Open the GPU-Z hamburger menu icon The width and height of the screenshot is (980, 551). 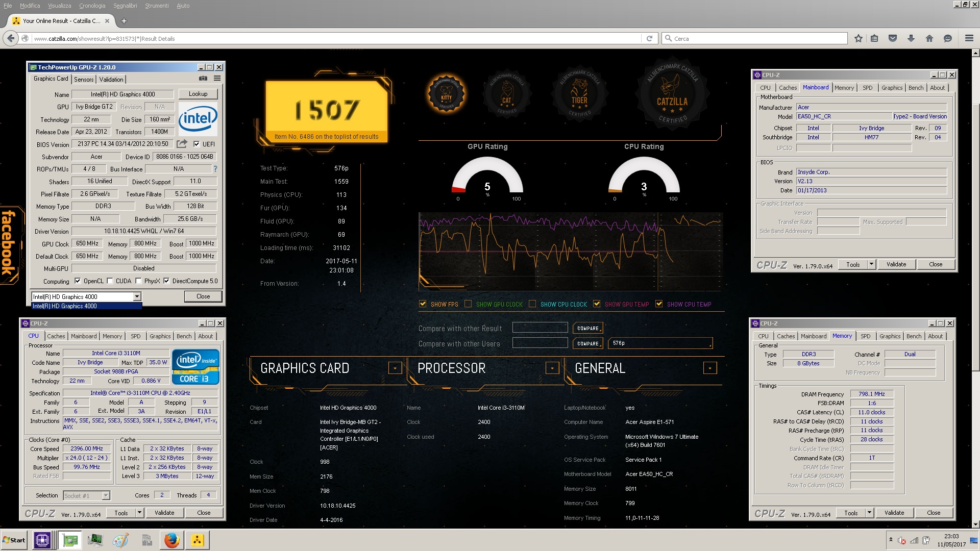pos(217,79)
